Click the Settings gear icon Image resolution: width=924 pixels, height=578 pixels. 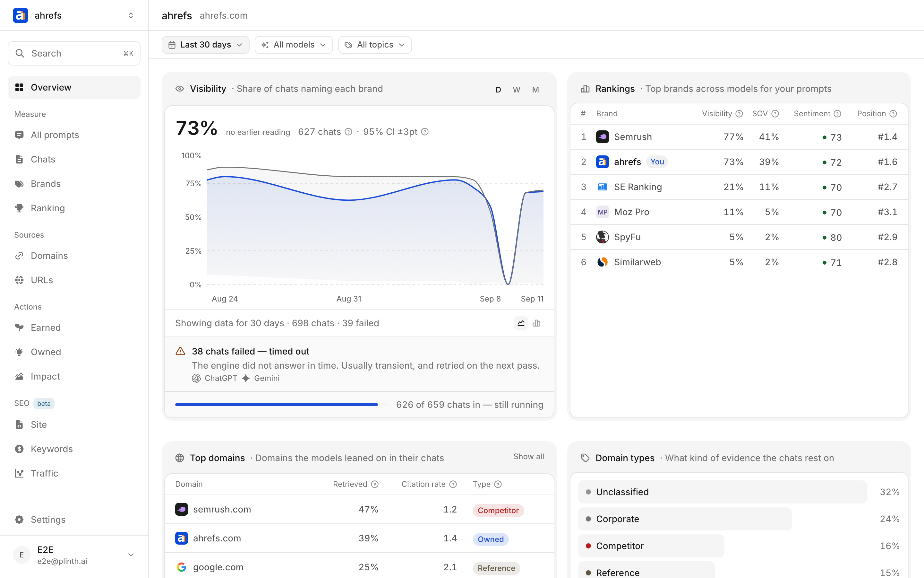click(x=19, y=520)
